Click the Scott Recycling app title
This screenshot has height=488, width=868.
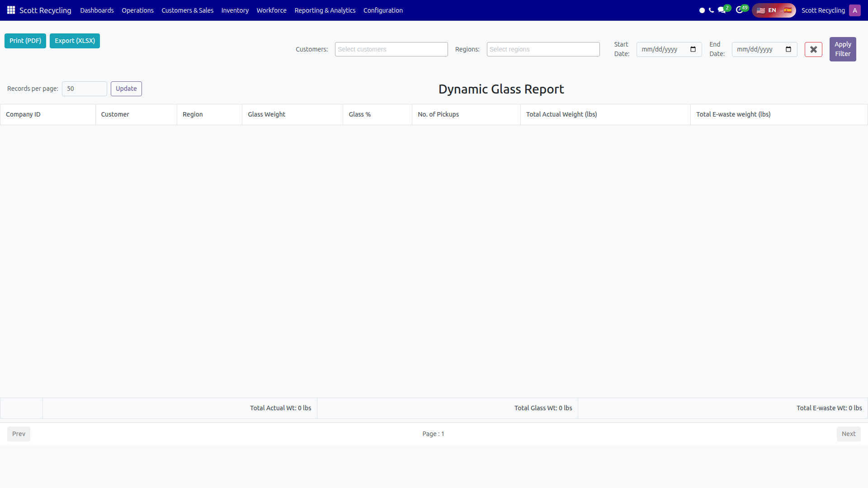point(45,10)
